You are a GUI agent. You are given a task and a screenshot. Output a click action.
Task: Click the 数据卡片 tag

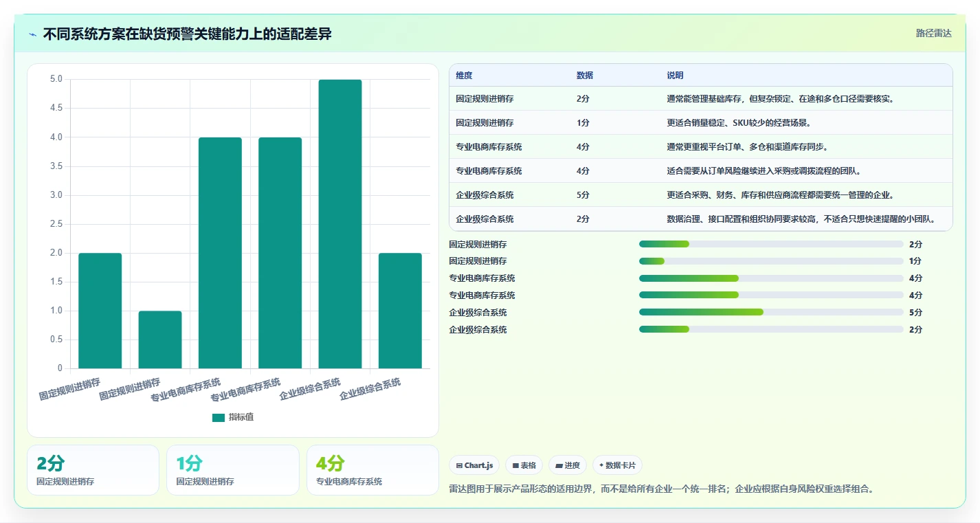pos(617,465)
